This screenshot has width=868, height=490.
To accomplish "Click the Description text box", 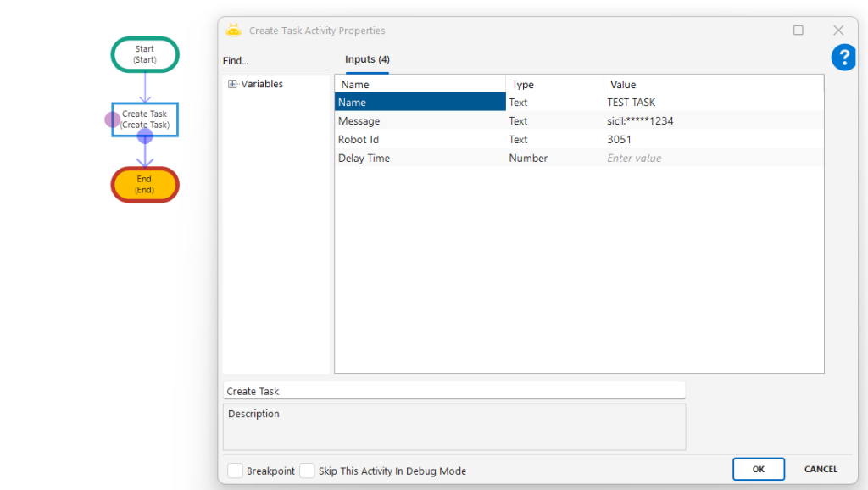I will click(x=453, y=426).
